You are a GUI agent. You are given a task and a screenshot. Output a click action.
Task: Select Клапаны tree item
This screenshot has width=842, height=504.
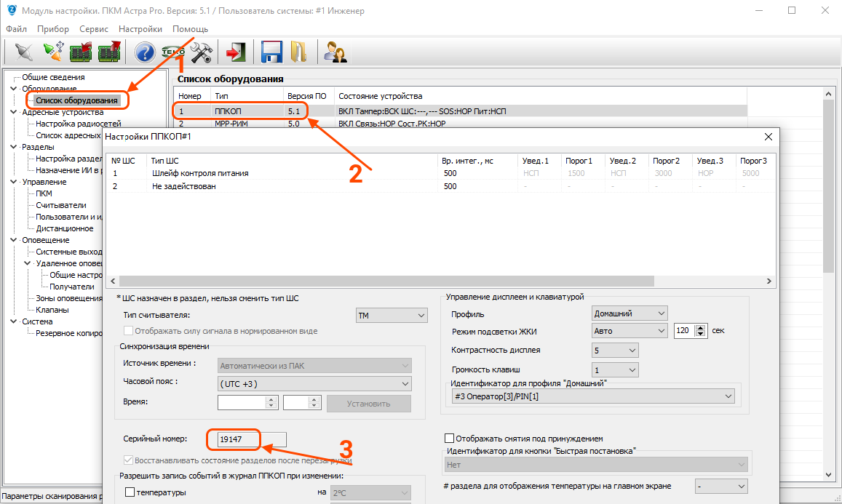(52, 310)
